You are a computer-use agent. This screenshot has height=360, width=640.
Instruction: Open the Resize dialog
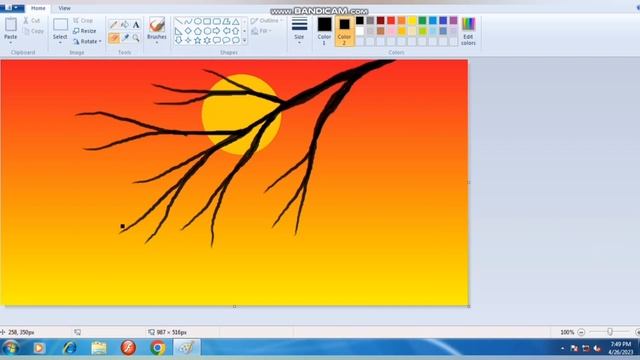pyautogui.click(x=84, y=31)
